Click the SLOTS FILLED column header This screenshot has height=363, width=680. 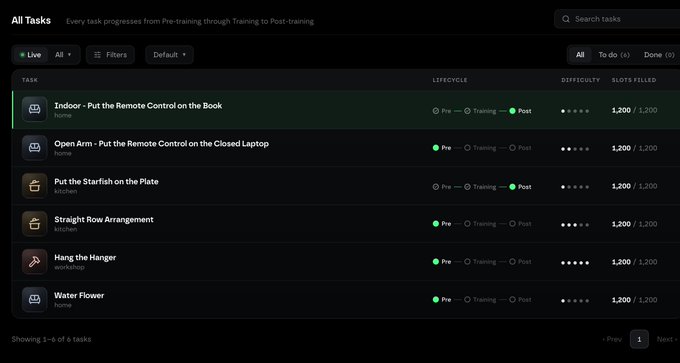tap(634, 80)
